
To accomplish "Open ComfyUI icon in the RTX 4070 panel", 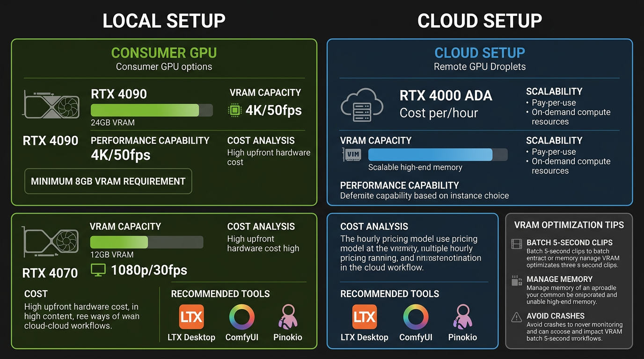I will [x=242, y=317].
